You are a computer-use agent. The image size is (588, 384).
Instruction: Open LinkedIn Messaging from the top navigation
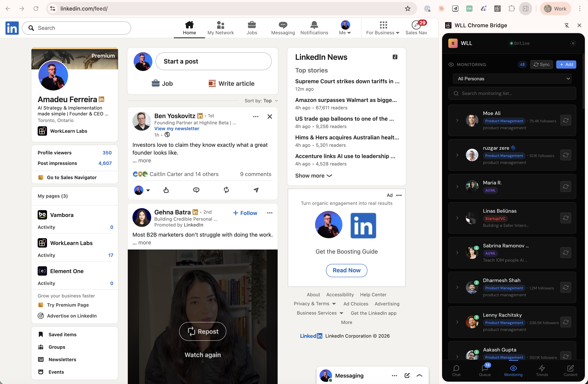click(283, 28)
